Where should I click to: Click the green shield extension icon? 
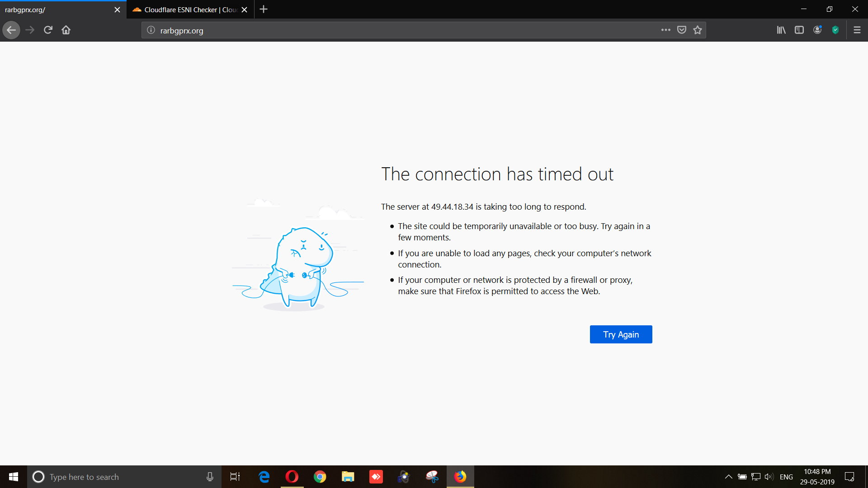pyautogui.click(x=835, y=30)
